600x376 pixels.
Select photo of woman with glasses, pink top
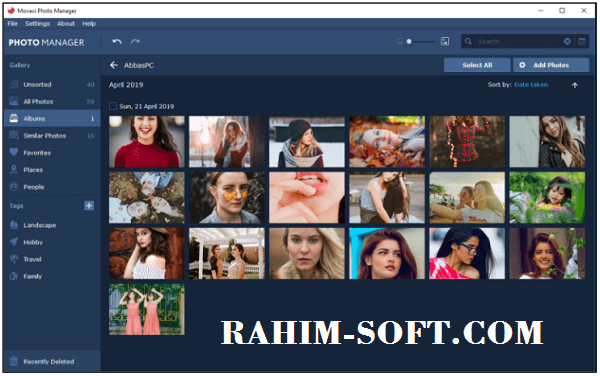[467, 253]
